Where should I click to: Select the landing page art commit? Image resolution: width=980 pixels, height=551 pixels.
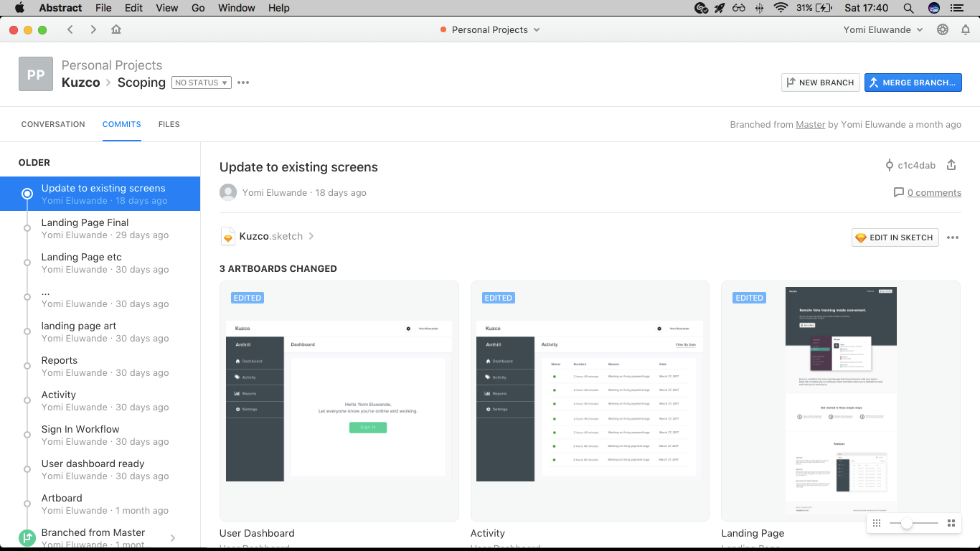coord(100,331)
